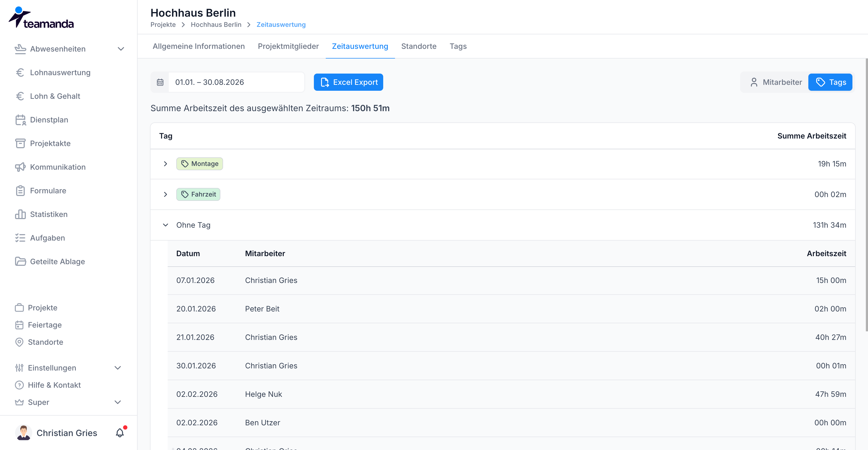Open Allgemeine Informationen tab
The width and height of the screenshot is (868, 450).
(199, 46)
